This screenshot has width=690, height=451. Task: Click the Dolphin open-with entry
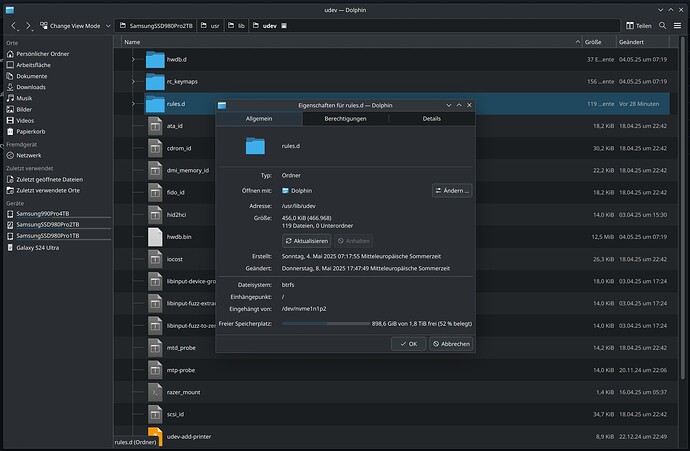297,191
